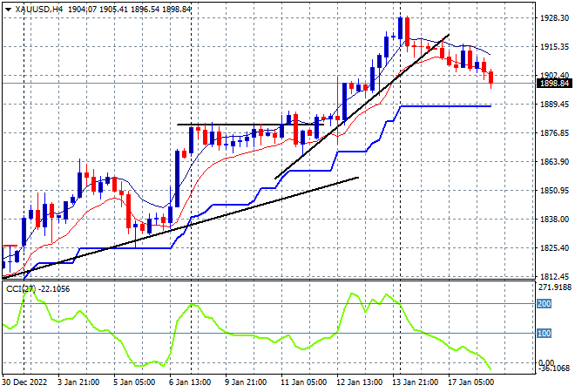Click the last red candle near 1898
Image resolution: width=575 pixels, height=392 pixels.
(x=491, y=78)
